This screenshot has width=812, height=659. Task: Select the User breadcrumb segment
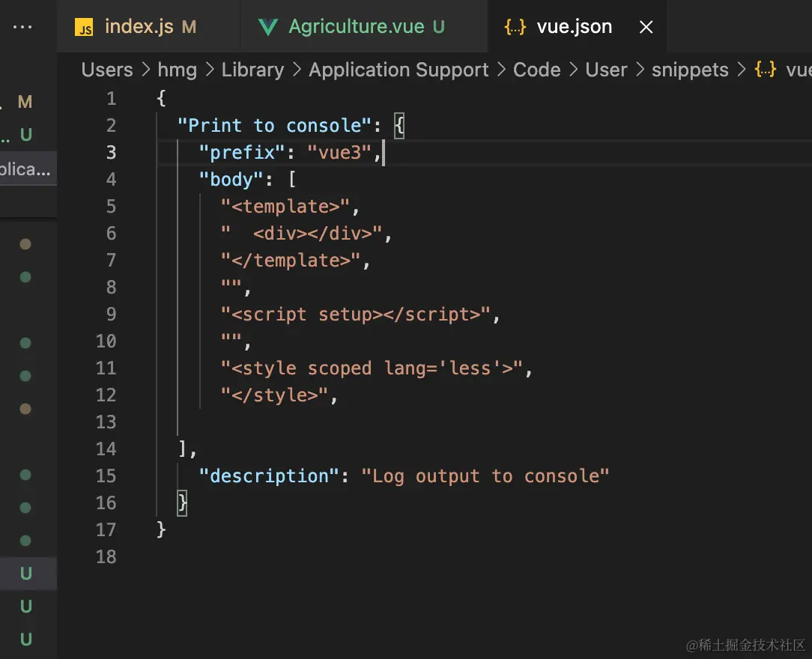pos(606,70)
